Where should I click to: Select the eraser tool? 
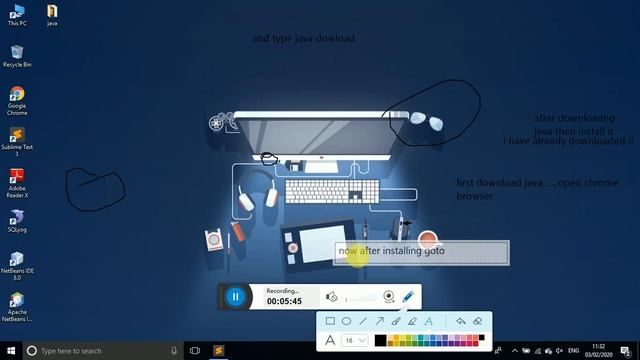(478, 321)
